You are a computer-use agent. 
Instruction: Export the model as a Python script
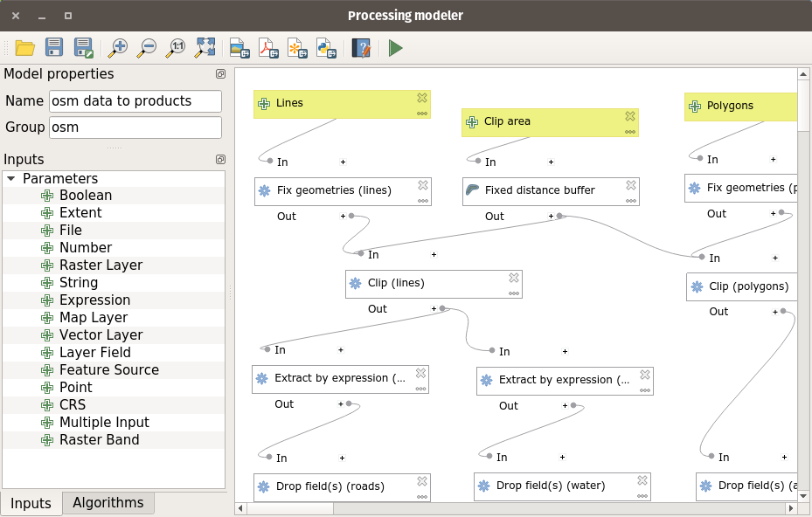pos(326,48)
